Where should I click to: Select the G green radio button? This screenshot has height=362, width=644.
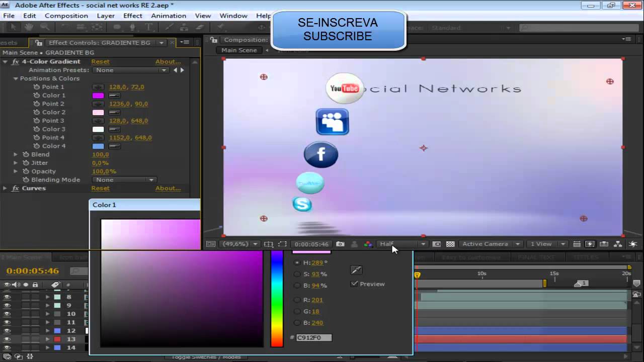(x=297, y=311)
